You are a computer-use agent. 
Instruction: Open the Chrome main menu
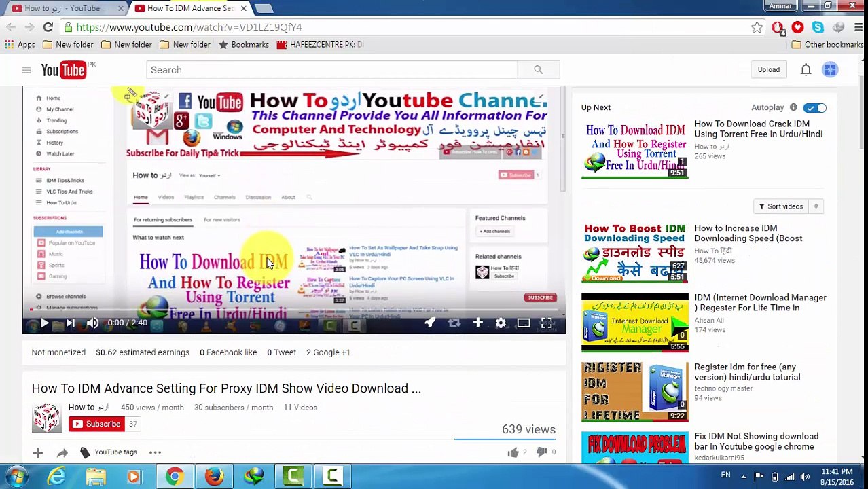coord(858,27)
